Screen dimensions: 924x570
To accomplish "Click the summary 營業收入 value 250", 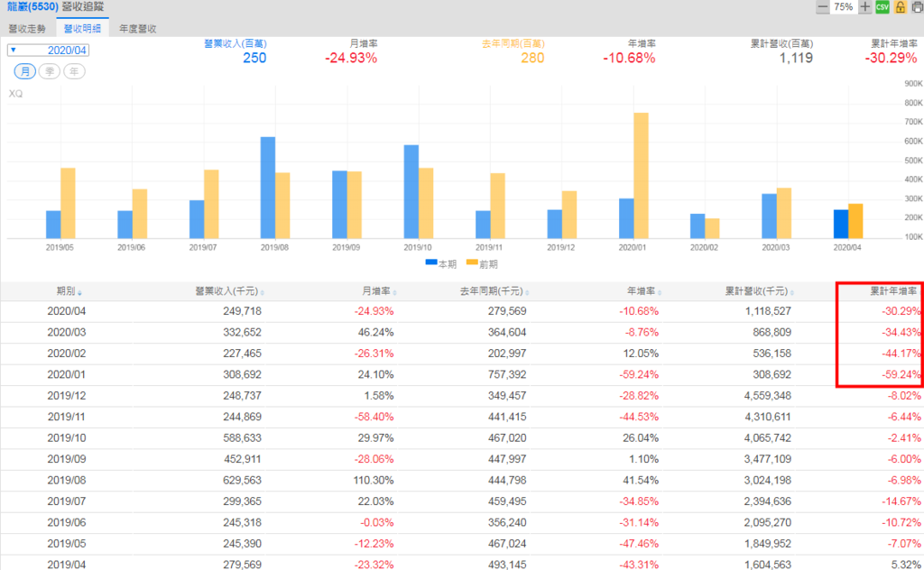I will [254, 58].
